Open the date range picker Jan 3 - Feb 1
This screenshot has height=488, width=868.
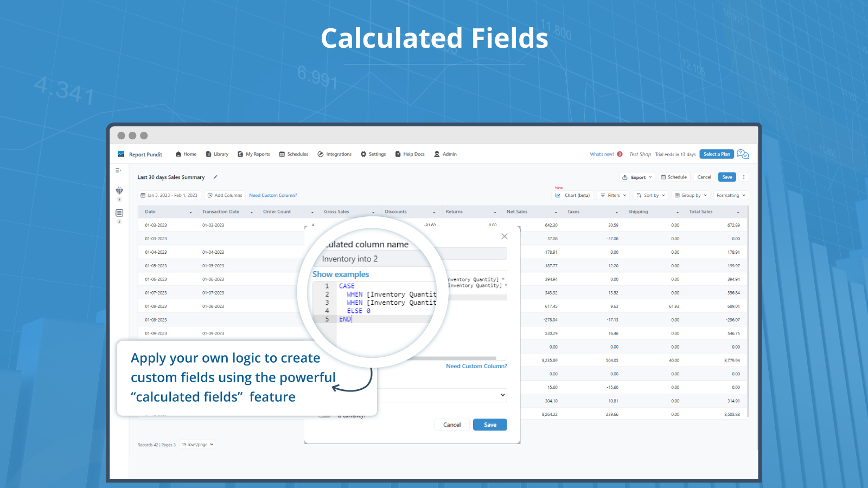point(169,195)
